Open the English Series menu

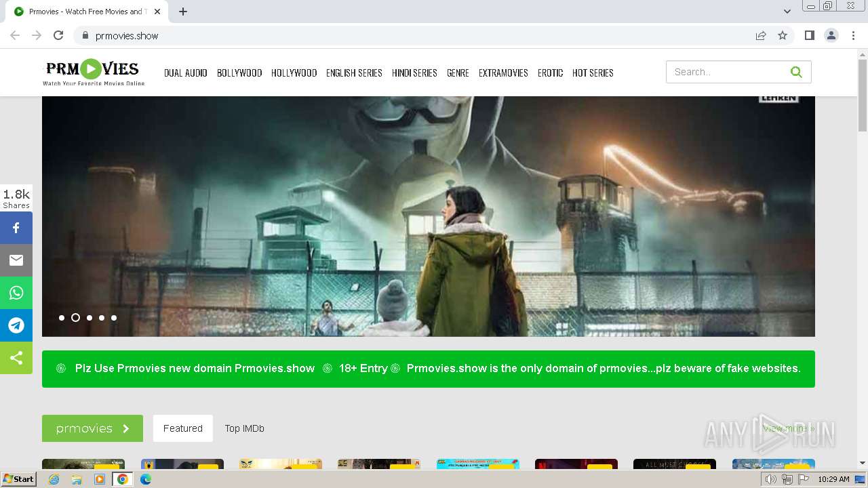pos(354,73)
